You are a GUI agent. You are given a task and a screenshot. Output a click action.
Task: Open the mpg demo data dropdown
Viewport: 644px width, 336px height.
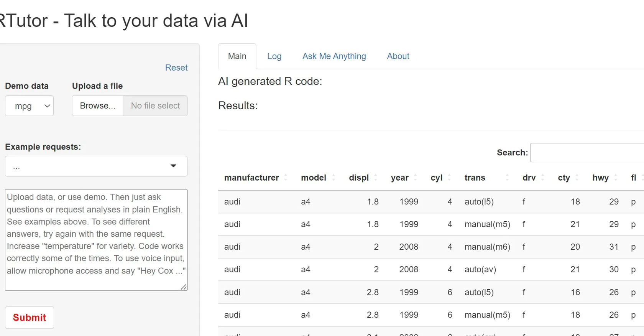click(x=29, y=106)
